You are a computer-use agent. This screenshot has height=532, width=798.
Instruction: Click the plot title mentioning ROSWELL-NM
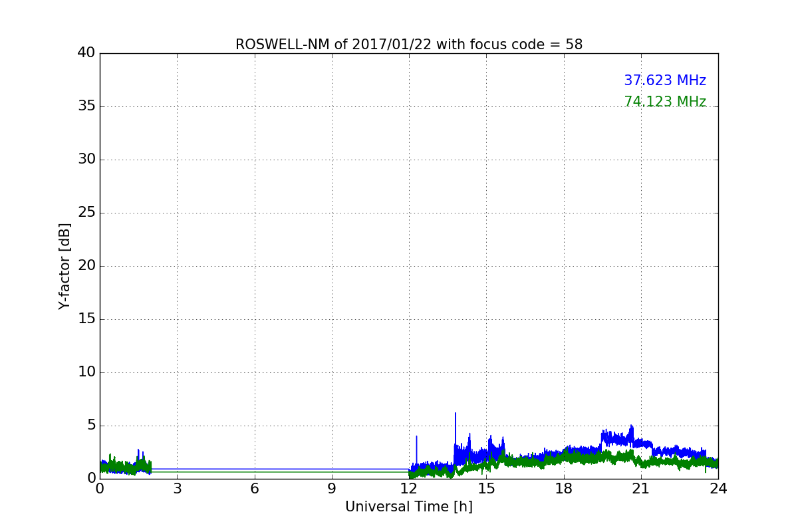[409, 45]
